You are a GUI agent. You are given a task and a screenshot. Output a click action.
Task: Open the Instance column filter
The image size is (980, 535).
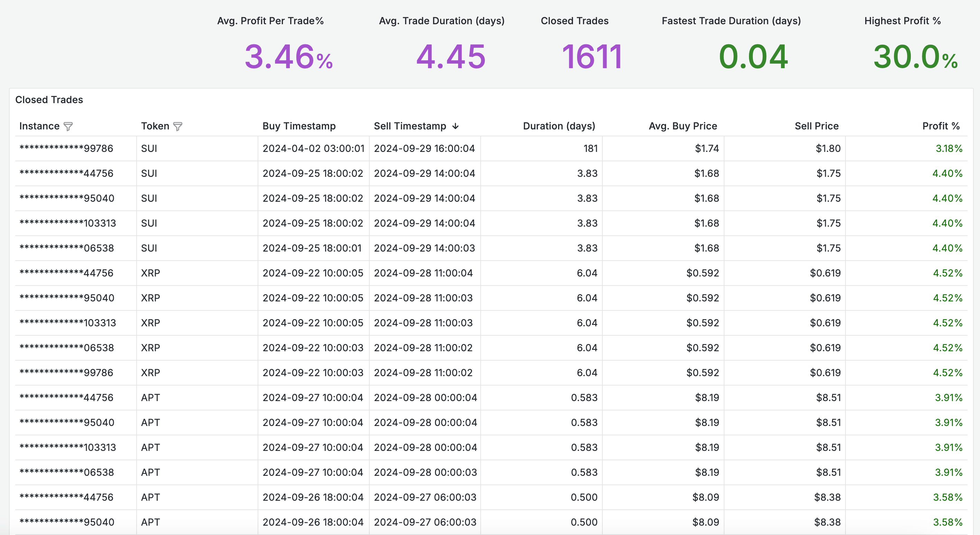click(68, 126)
